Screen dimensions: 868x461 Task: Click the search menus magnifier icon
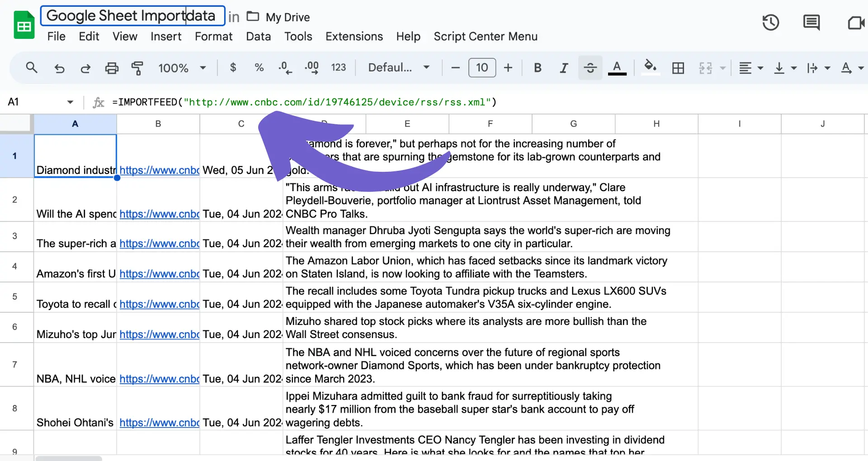pos(32,68)
